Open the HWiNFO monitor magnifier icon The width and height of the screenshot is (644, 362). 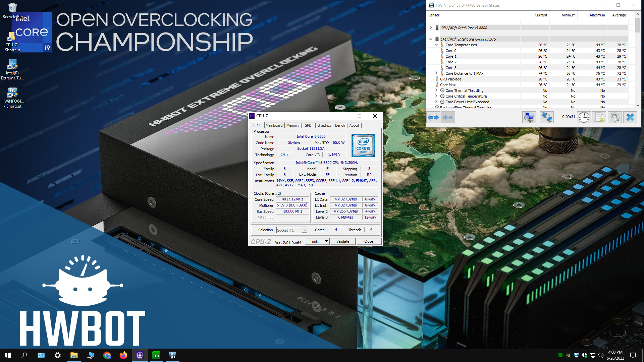529,117
